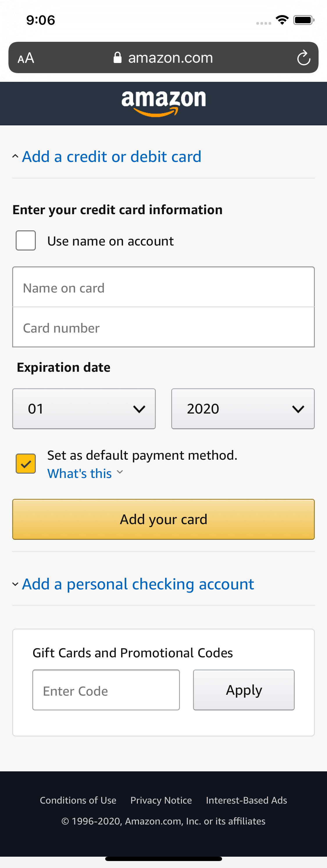Uncheck Set as default payment method
Image resolution: width=327 pixels, height=868 pixels.
(25, 463)
